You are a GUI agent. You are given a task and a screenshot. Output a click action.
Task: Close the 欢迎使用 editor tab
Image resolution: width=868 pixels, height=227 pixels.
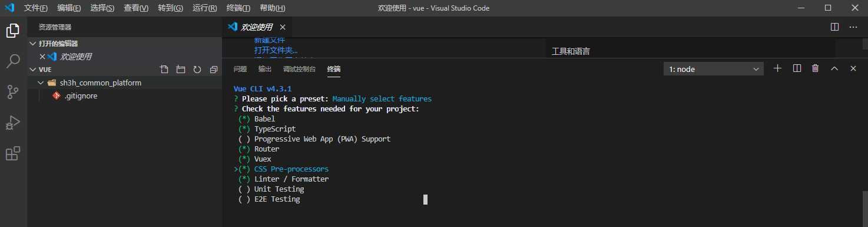pos(282,27)
